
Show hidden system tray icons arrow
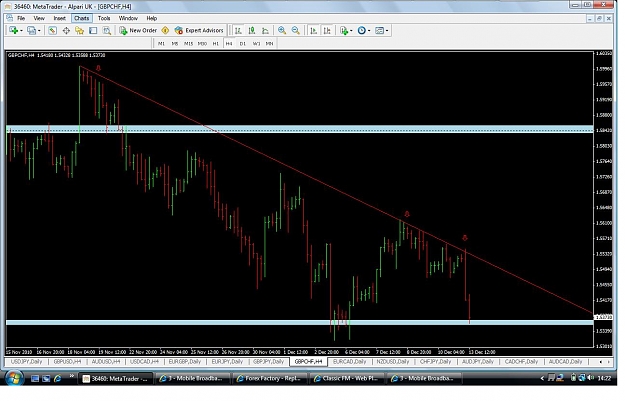click(x=542, y=378)
